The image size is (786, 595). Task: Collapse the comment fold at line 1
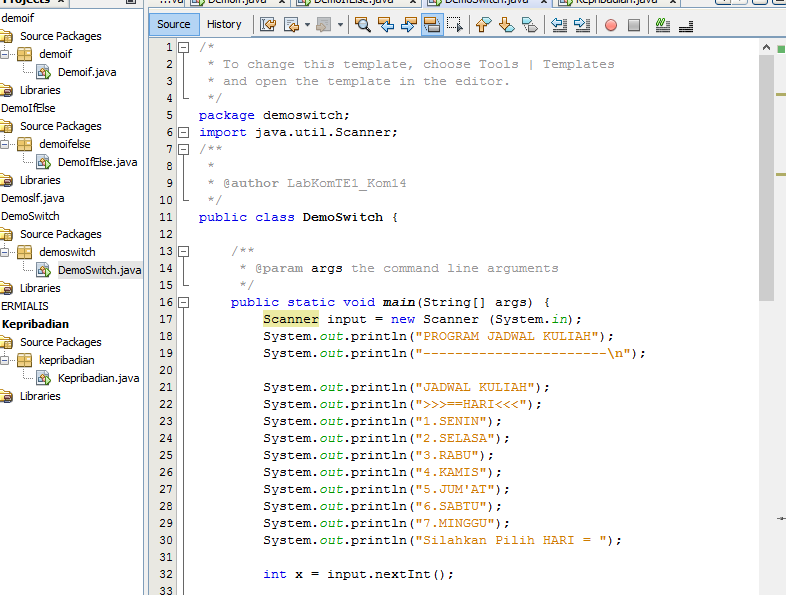click(x=184, y=48)
